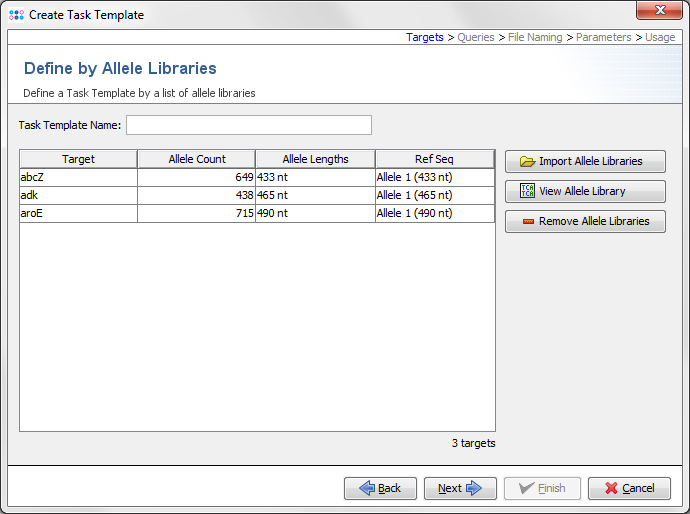Click the blue Back arrow icon
Screen dimensions: 690x514
coord(366,488)
